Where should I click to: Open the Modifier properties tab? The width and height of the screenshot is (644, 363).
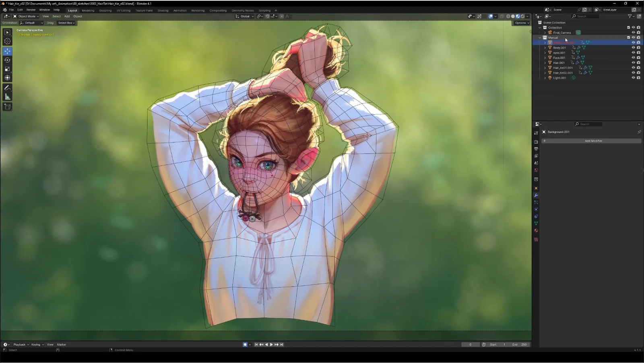coord(536,195)
